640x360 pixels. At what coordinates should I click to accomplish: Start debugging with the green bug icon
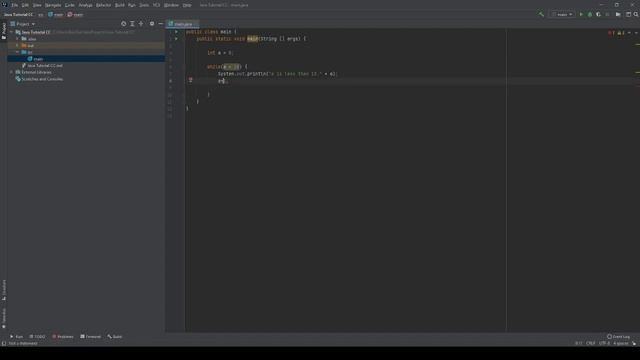pyautogui.click(x=590, y=14)
